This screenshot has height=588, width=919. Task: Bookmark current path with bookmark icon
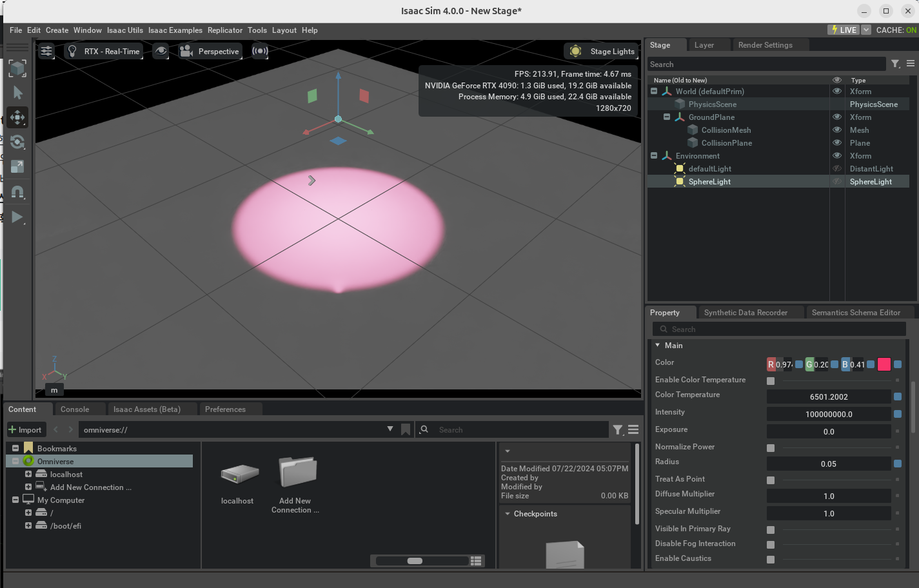click(x=406, y=429)
